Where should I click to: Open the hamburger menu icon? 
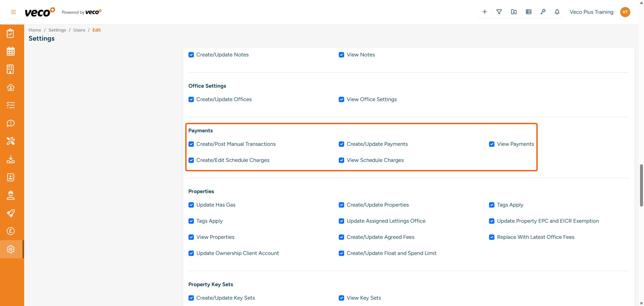(x=13, y=12)
